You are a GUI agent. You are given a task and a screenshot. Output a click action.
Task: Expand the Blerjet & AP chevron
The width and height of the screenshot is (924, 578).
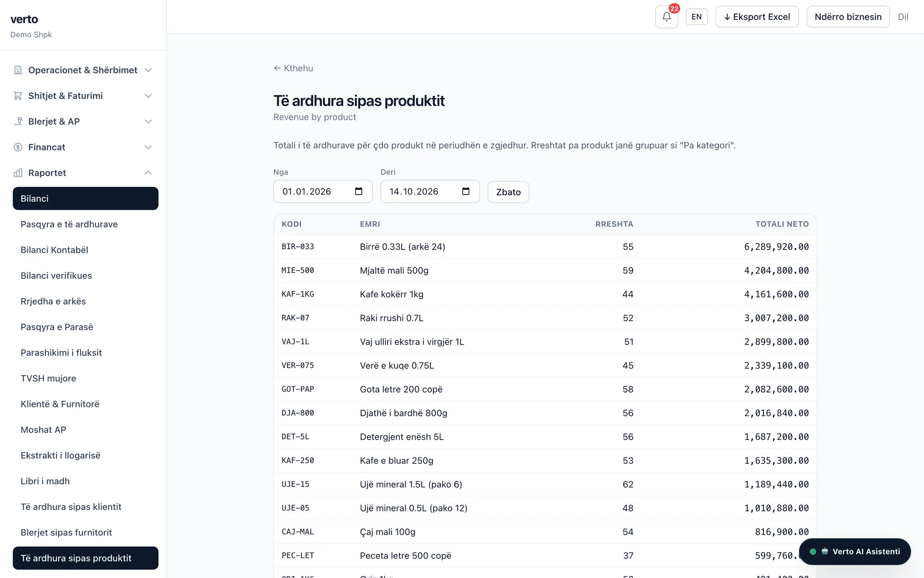148,122
